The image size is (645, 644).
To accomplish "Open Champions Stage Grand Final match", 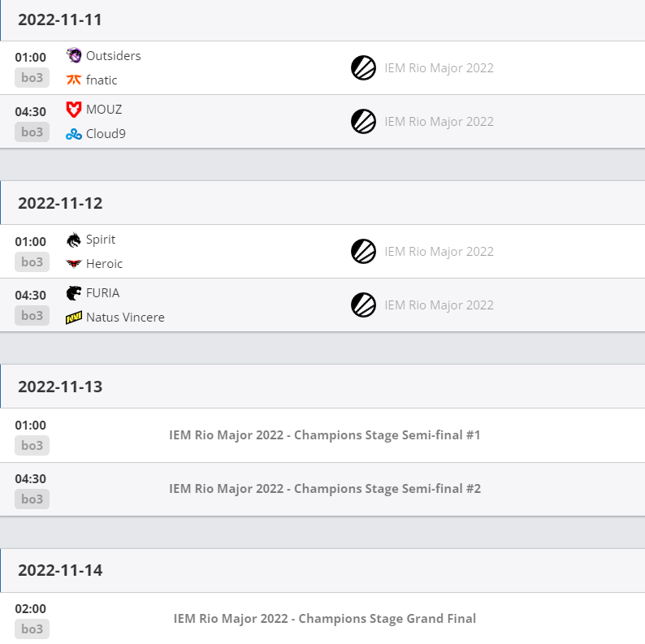I will tap(324, 619).
